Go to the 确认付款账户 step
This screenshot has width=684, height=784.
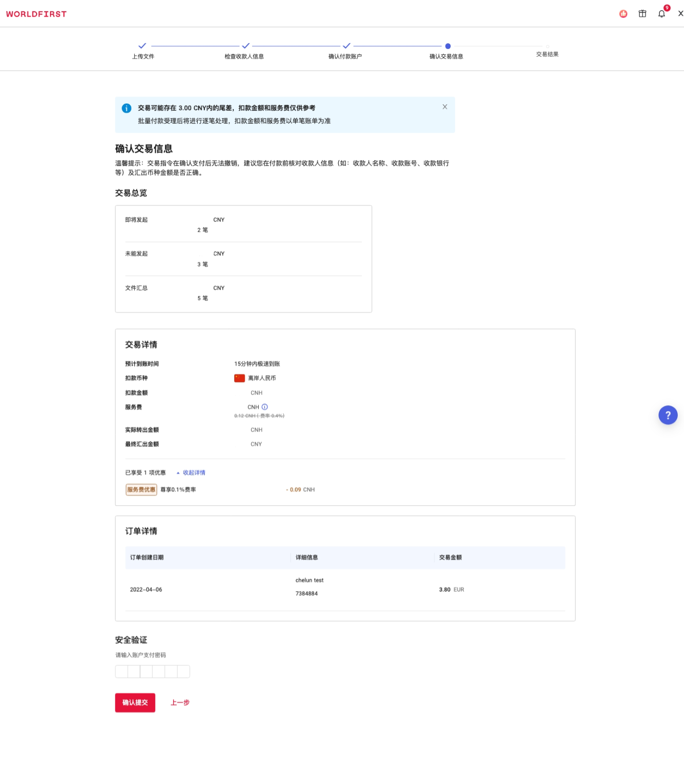(x=345, y=51)
